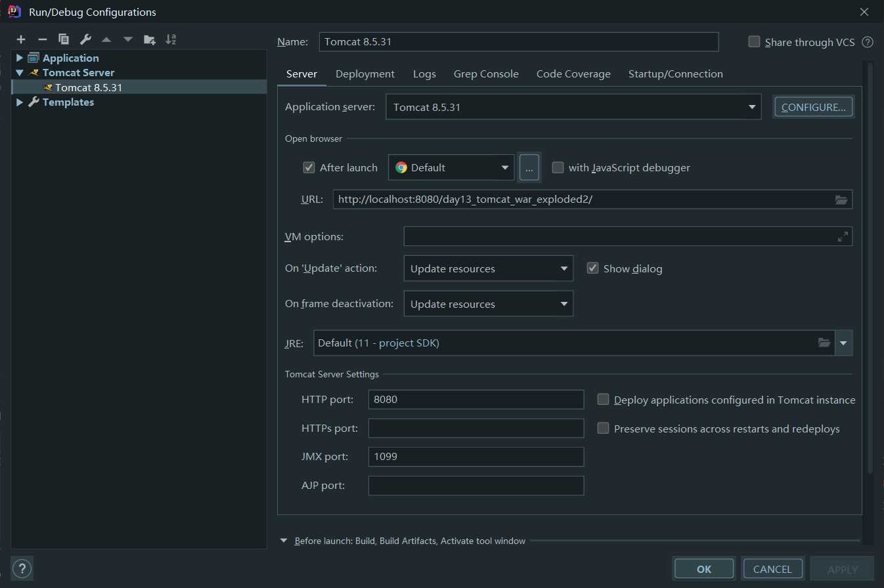884x588 pixels.
Task: Uncheck the After launch checkbox
Action: tap(309, 167)
